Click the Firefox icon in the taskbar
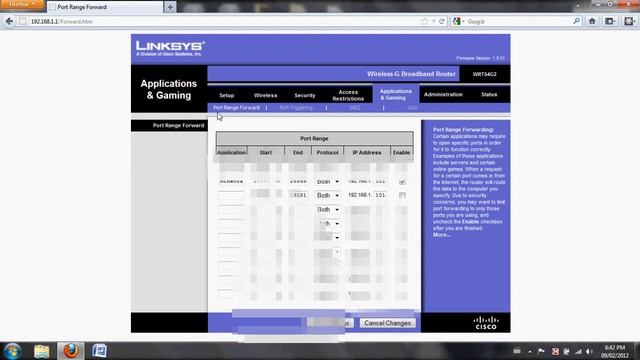 click(x=71, y=351)
